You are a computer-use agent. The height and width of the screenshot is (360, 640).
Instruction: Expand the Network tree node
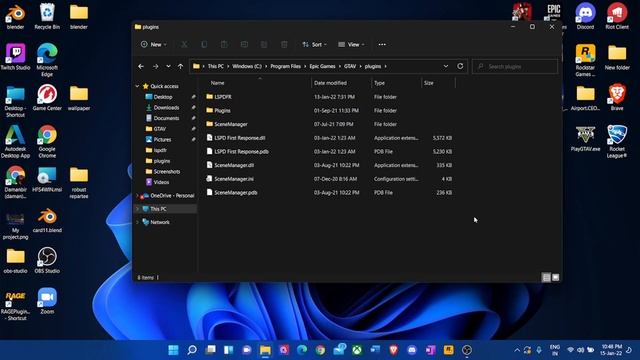point(138,222)
